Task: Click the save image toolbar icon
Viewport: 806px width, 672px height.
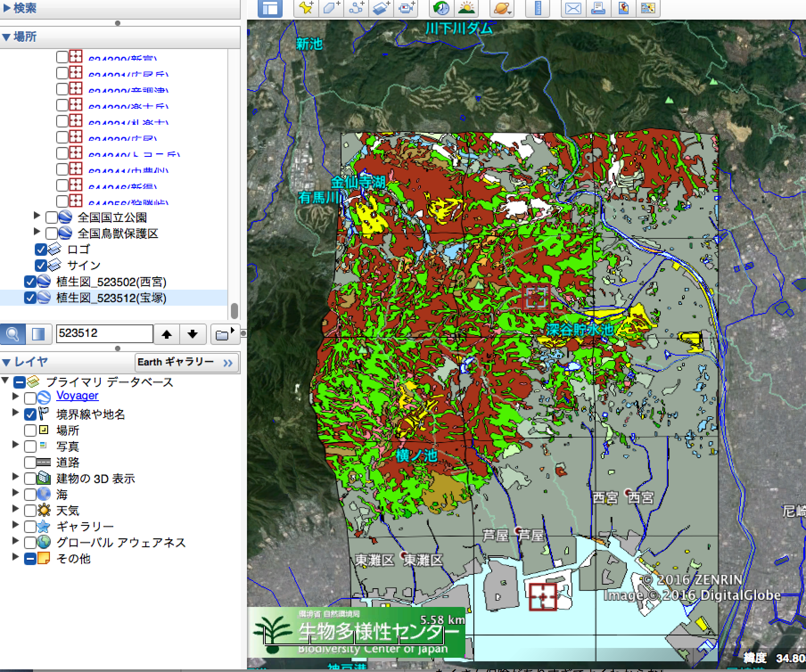Action: [x=623, y=8]
